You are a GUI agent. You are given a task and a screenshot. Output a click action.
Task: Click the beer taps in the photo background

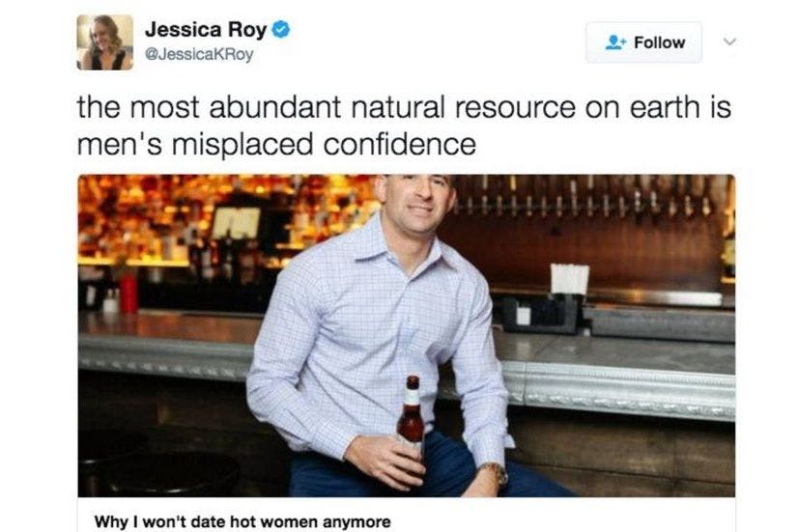591,198
